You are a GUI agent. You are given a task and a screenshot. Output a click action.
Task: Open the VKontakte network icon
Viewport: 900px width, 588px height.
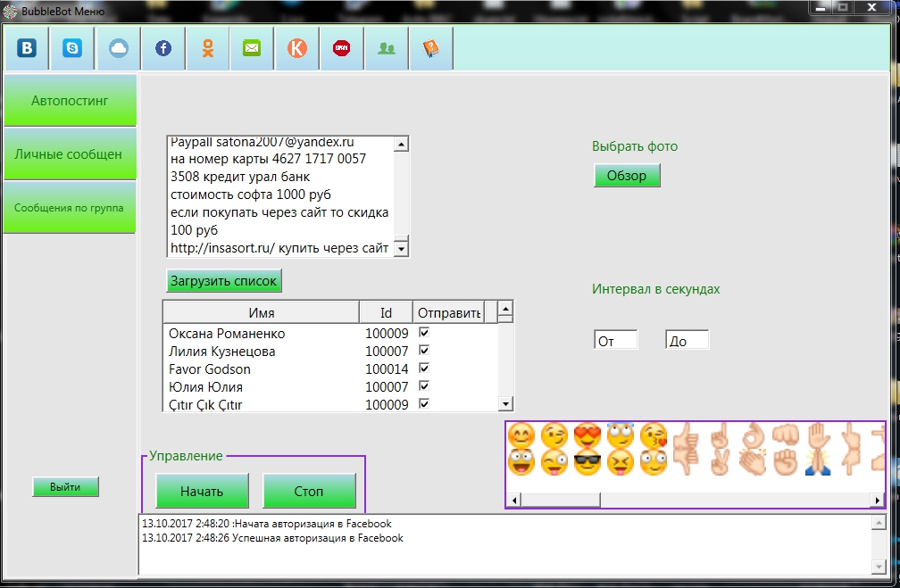(27, 48)
